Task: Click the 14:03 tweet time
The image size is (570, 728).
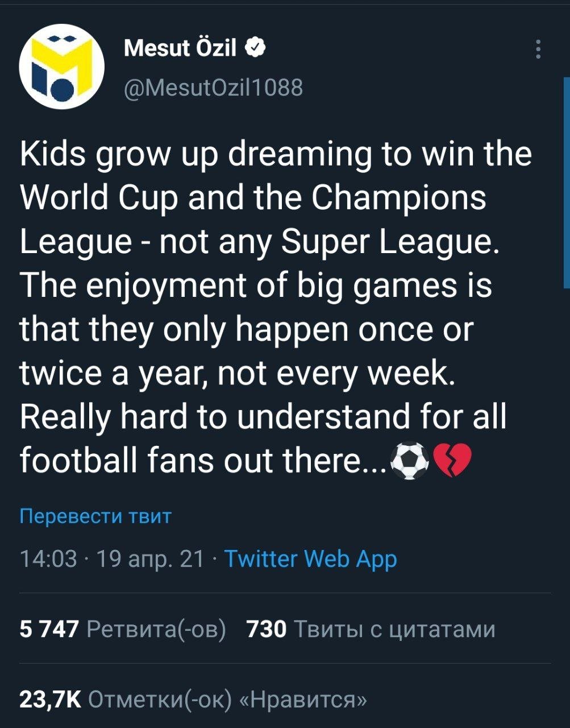Action: (48, 559)
